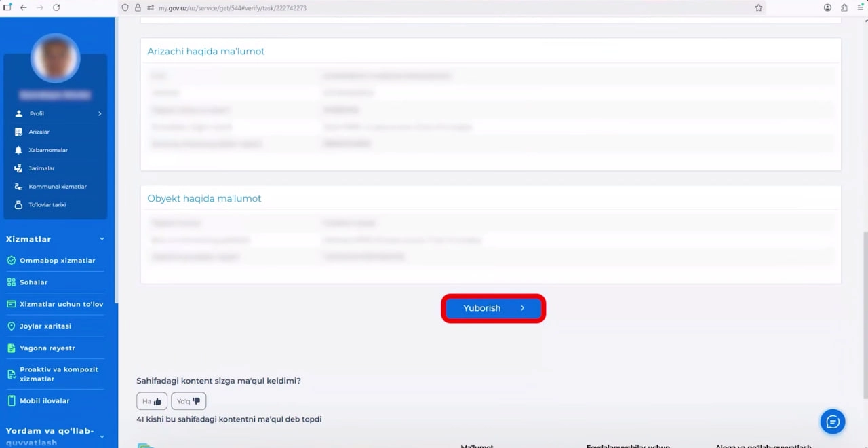Collapse Yordam va qo'llab-quvvatlash section

(102, 436)
